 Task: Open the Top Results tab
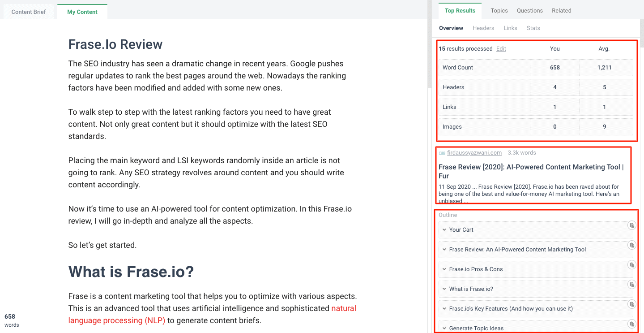pos(460,10)
